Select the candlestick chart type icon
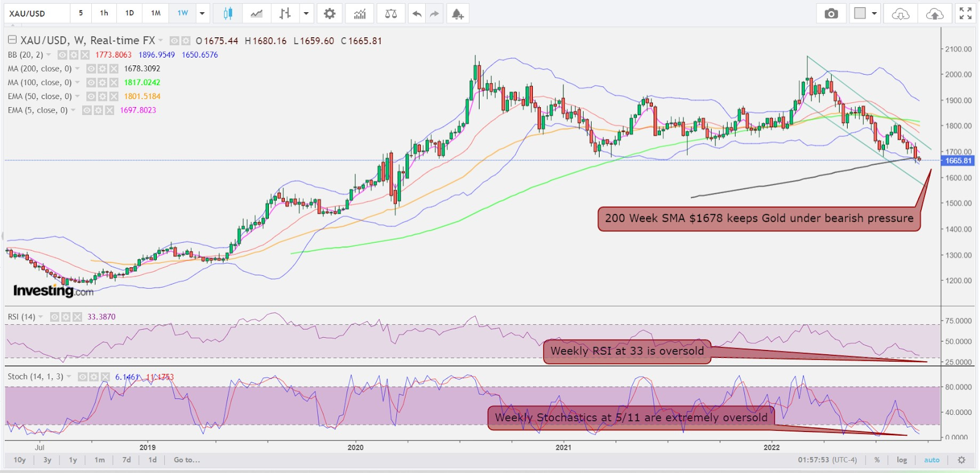The height and width of the screenshot is (473, 980). pos(228,13)
